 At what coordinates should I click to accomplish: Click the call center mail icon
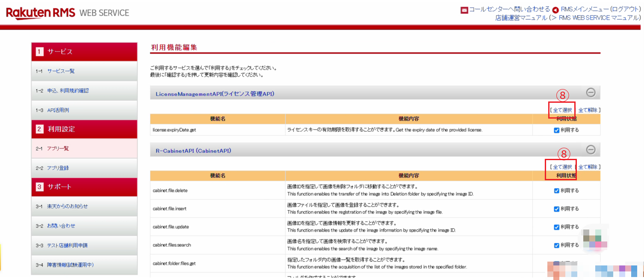click(x=464, y=10)
